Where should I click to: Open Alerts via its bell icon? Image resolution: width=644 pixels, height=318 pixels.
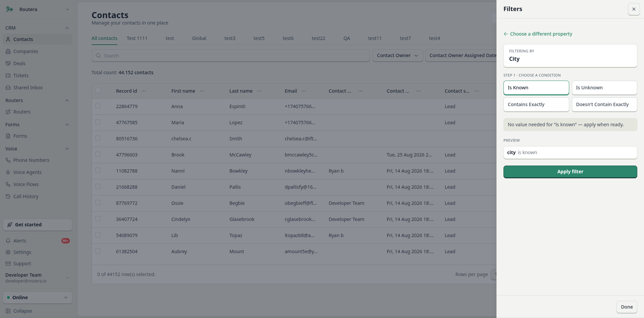pos(8,241)
